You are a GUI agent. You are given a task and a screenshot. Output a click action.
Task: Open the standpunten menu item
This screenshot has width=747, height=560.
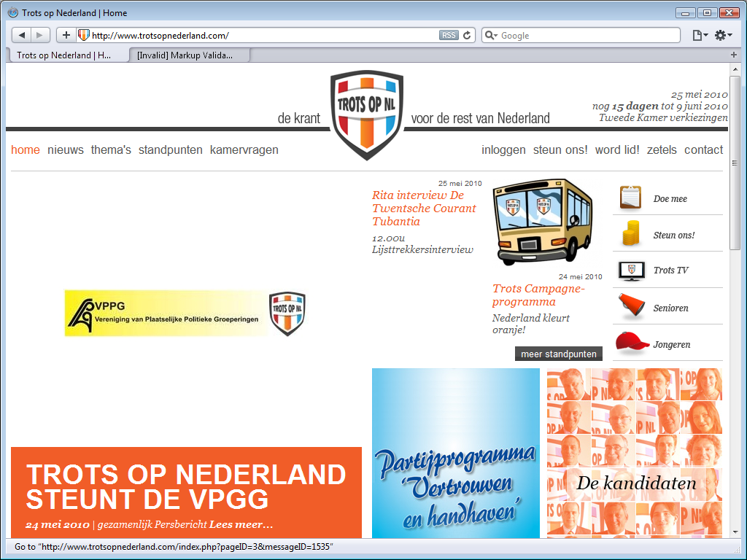(x=171, y=150)
